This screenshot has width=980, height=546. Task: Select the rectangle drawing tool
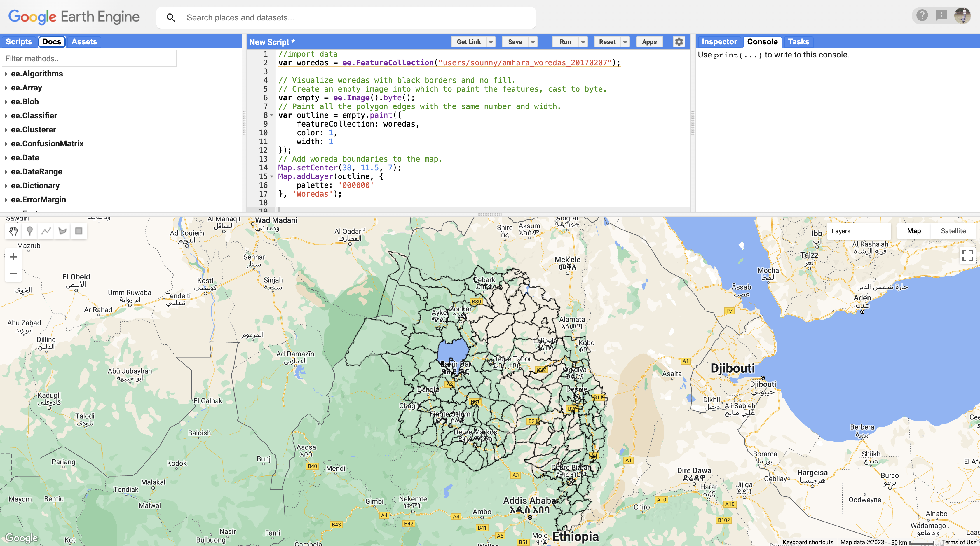(79, 231)
